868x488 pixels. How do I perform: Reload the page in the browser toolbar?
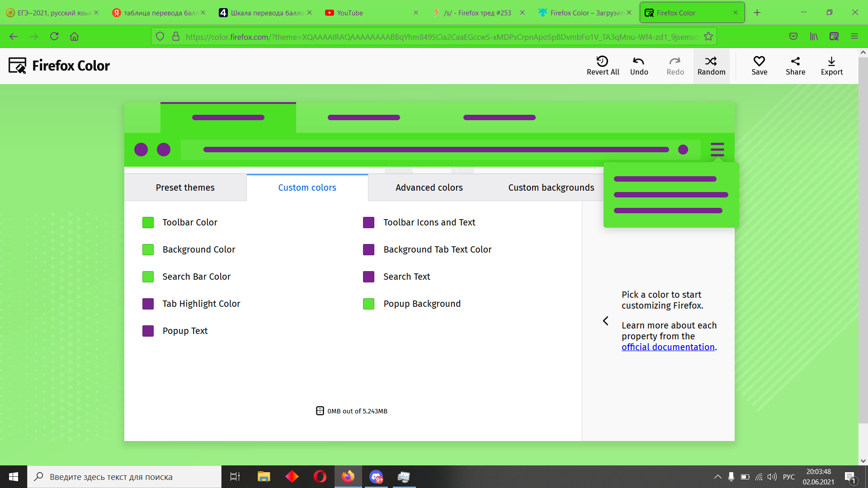[54, 37]
